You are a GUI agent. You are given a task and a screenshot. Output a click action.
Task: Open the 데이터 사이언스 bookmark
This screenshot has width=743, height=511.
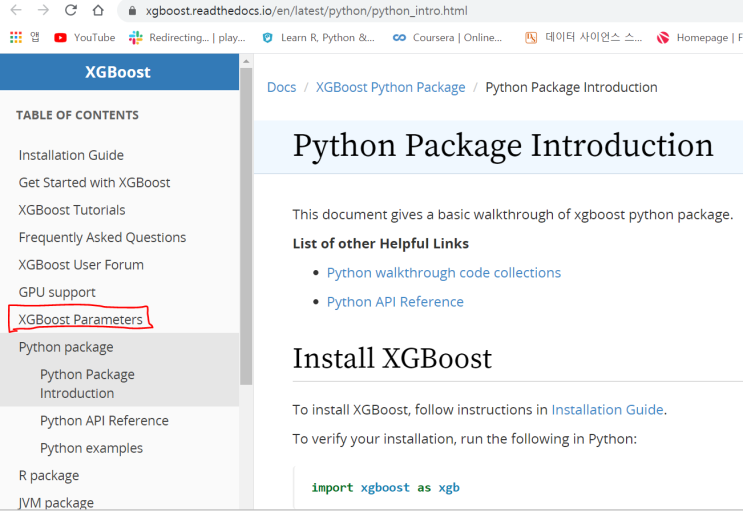tap(584, 37)
